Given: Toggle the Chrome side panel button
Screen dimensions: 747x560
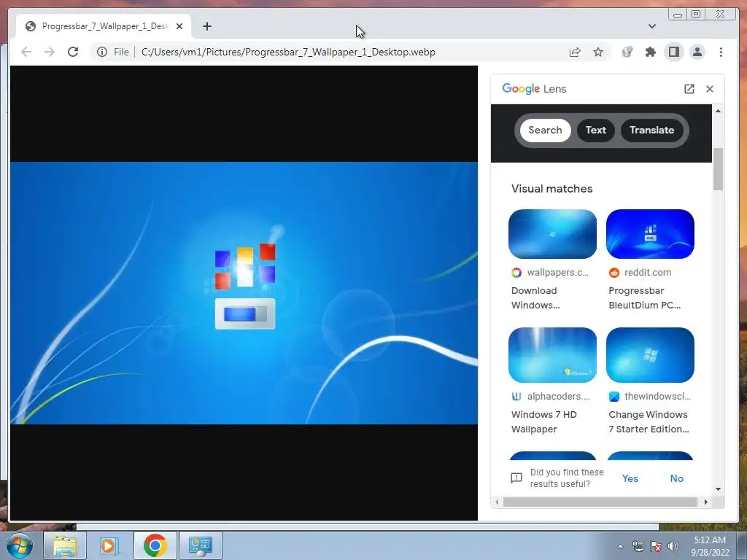Looking at the screenshot, I should click(x=673, y=52).
